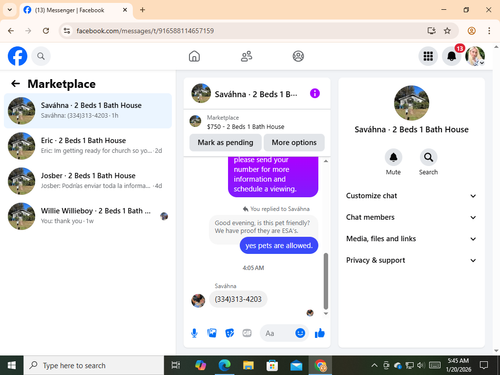Open notifications bell with 13 badge

click(452, 56)
